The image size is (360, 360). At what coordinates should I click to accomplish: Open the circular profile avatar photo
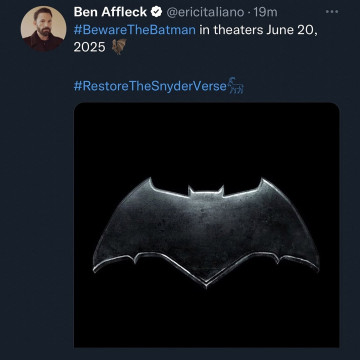coord(43,28)
